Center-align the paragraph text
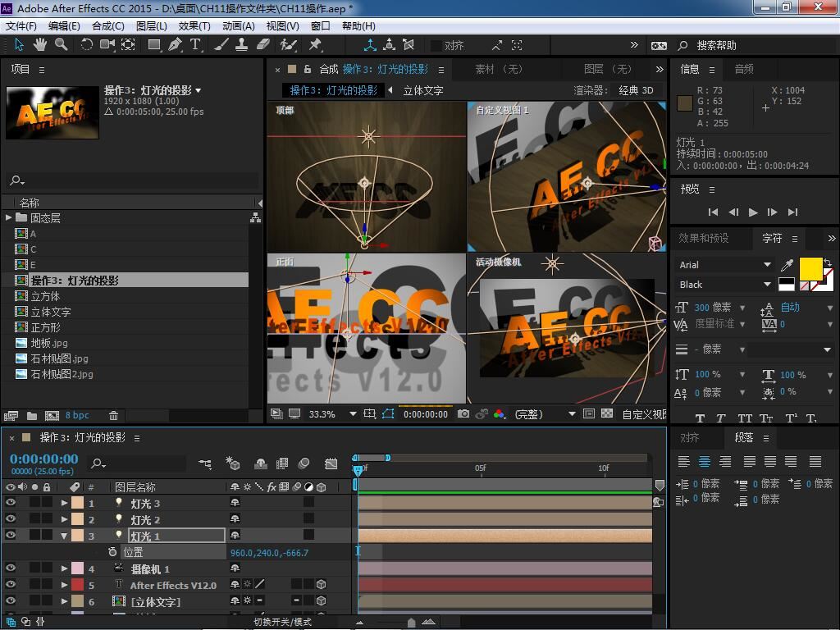Image resolution: width=840 pixels, height=630 pixels. (x=705, y=461)
